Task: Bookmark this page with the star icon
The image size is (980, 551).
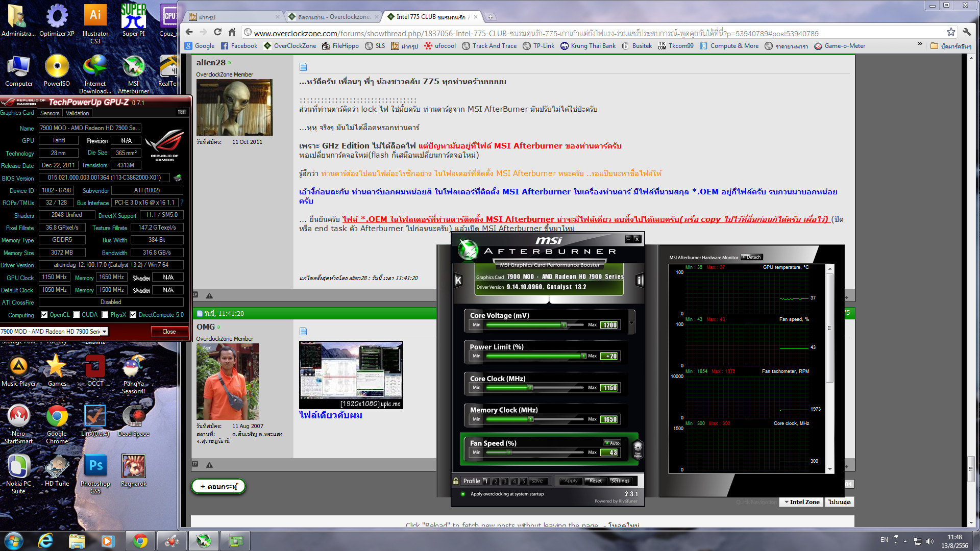Action: pos(951,32)
